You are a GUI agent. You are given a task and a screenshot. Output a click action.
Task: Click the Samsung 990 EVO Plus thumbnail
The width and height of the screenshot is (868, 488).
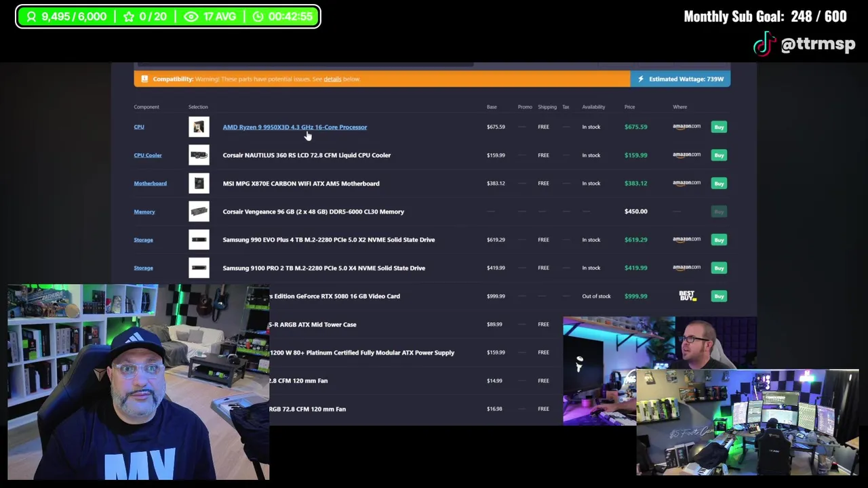tap(199, 240)
